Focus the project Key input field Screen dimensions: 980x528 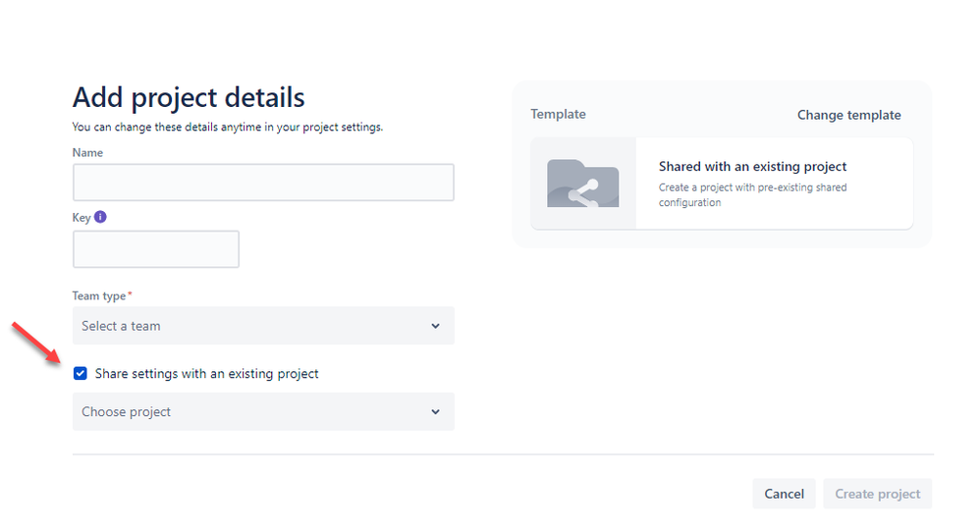pos(155,249)
